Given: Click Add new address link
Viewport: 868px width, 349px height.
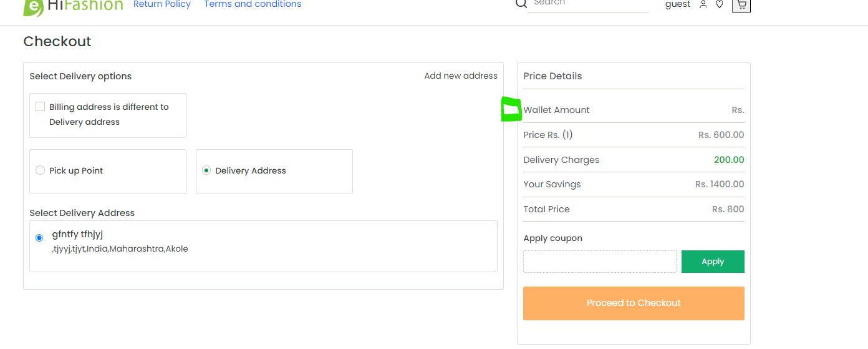Looking at the screenshot, I should click(461, 76).
